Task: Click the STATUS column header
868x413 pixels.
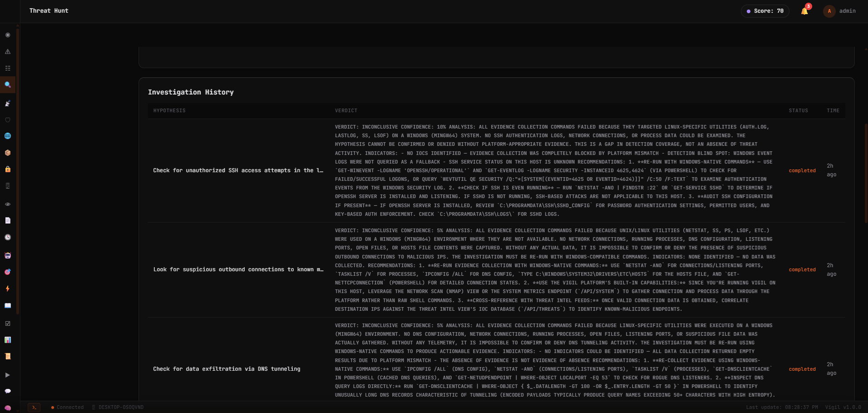Action: pos(798,111)
